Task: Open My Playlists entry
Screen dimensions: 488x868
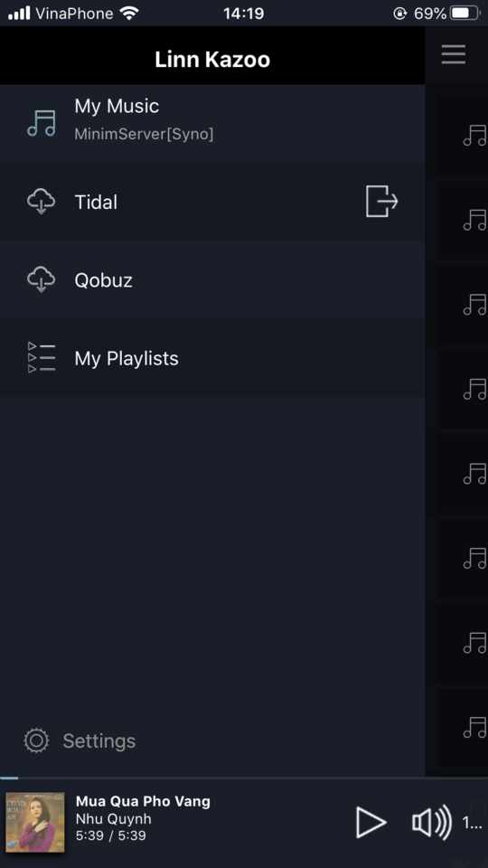Action: click(x=212, y=358)
